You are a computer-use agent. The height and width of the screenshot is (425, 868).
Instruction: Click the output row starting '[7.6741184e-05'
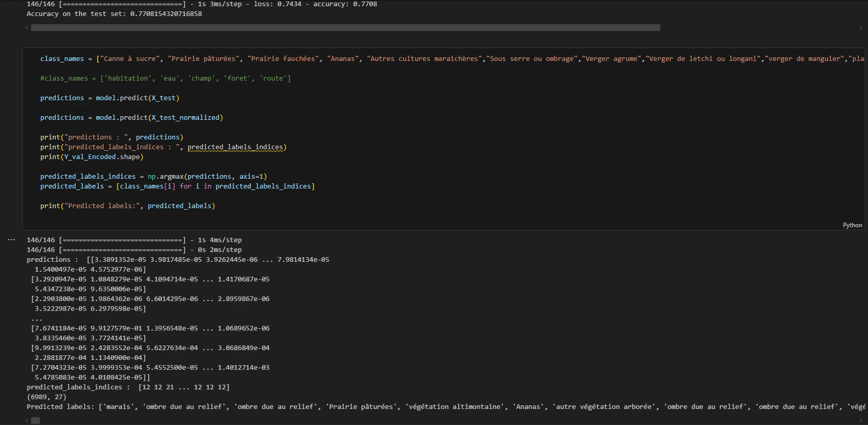click(x=150, y=328)
